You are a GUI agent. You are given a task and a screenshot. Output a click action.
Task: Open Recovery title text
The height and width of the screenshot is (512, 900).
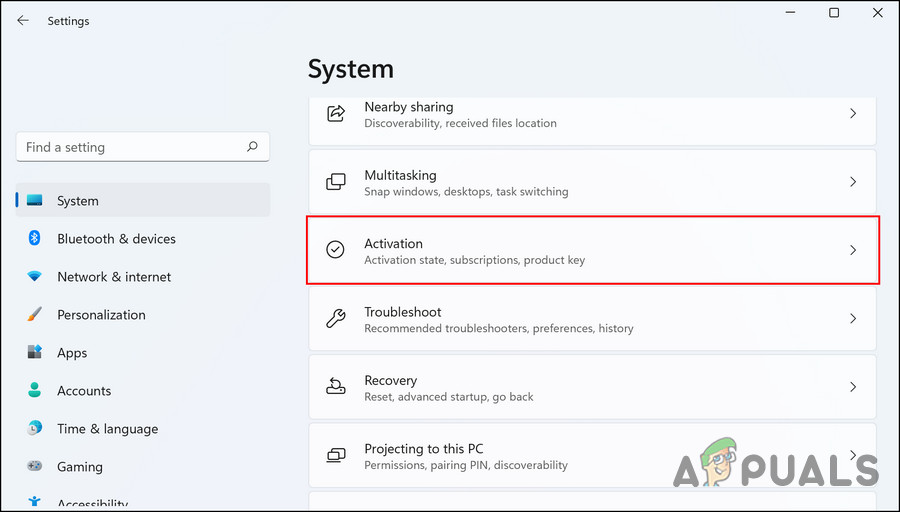point(390,380)
